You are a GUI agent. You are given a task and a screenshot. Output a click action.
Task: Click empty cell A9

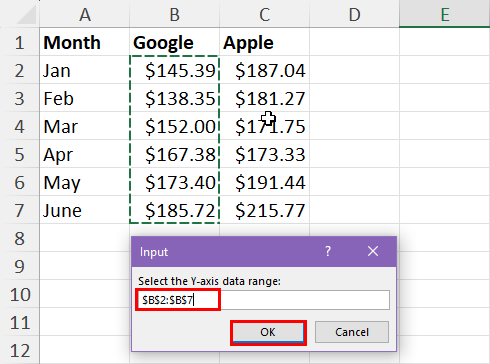[x=85, y=266]
